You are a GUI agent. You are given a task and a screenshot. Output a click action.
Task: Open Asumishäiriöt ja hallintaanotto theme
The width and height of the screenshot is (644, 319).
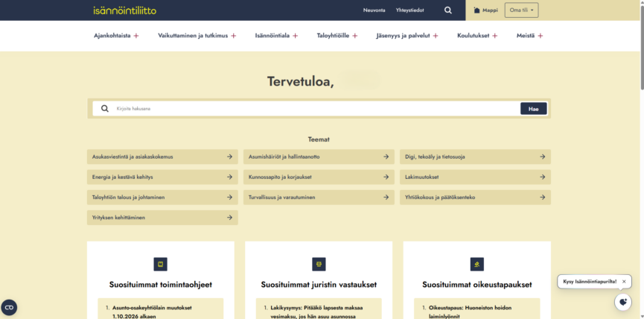[319, 157]
